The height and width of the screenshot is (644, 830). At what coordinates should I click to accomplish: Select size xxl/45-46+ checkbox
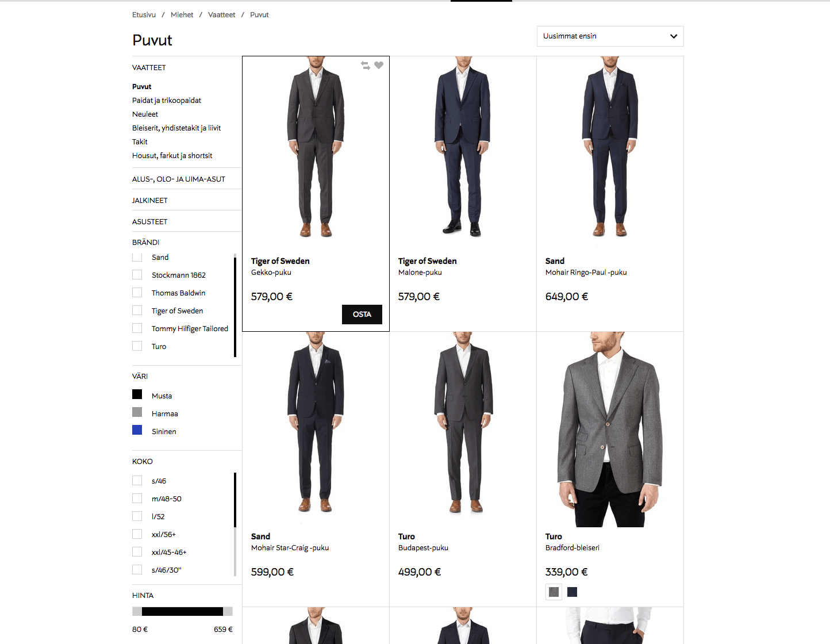coord(137,552)
